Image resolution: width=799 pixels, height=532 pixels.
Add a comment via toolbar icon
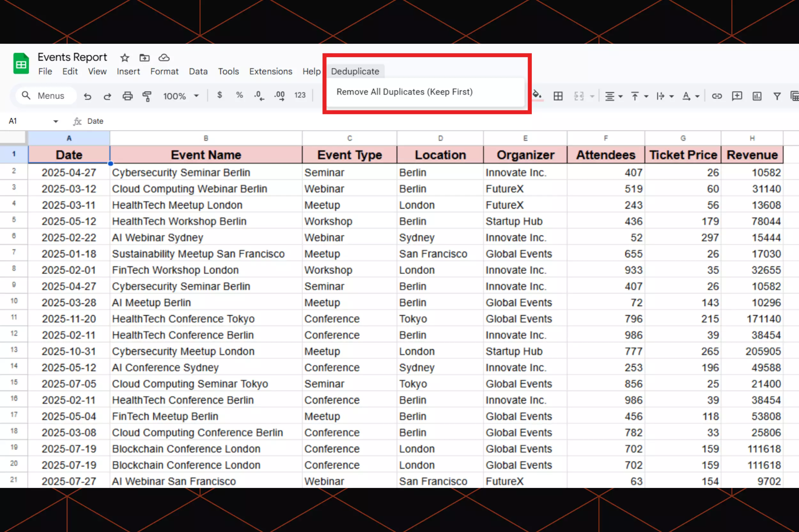coord(737,96)
